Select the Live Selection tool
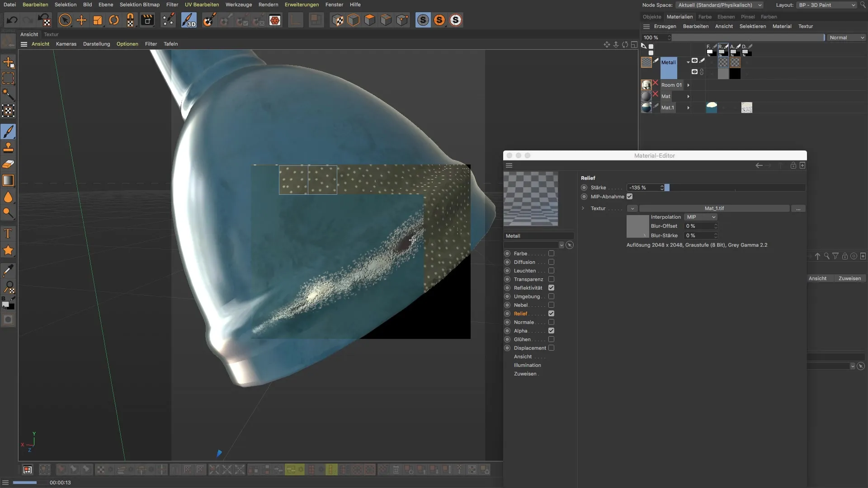 65,20
